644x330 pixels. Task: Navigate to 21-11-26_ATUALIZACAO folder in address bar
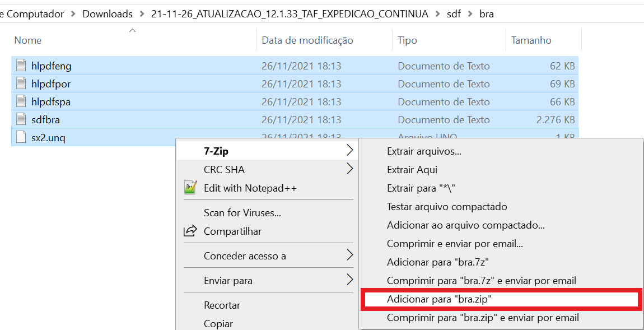point(290,14)
